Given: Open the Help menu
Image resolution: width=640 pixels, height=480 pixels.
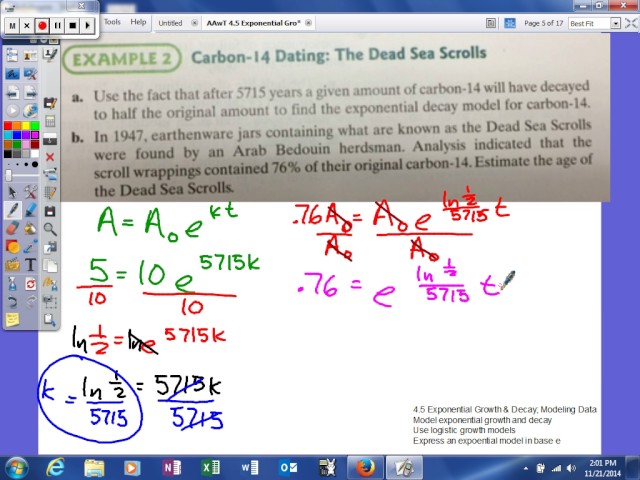Looking at the screenshot, I should click(138, 22).
